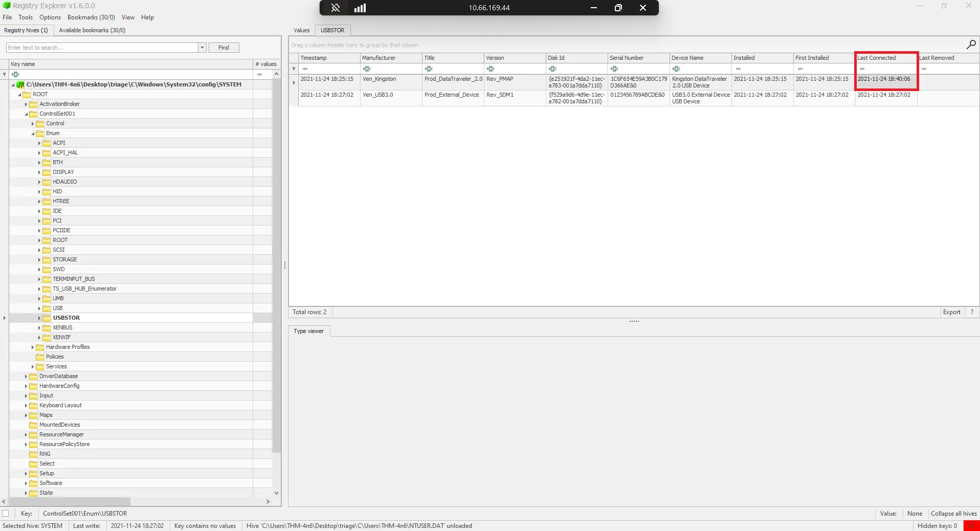The width and height of the screenshot is (980, 531).
Task: Expand the USBSTOR node
Action: point(39,318)
